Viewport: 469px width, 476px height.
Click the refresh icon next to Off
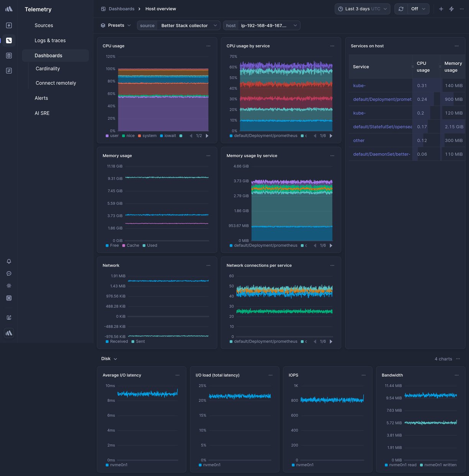(x=401, y=8)
